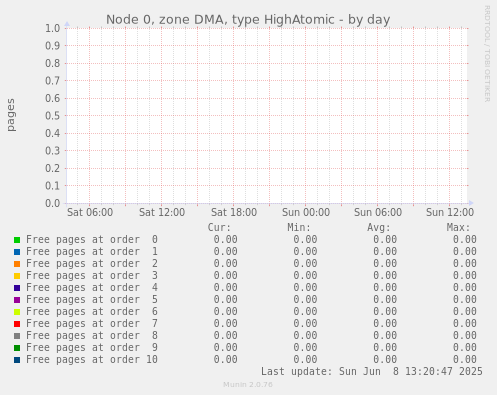
Task: Pick the indigo swatch for order 4
Action: pyautogui.click(x=17, y=288)
